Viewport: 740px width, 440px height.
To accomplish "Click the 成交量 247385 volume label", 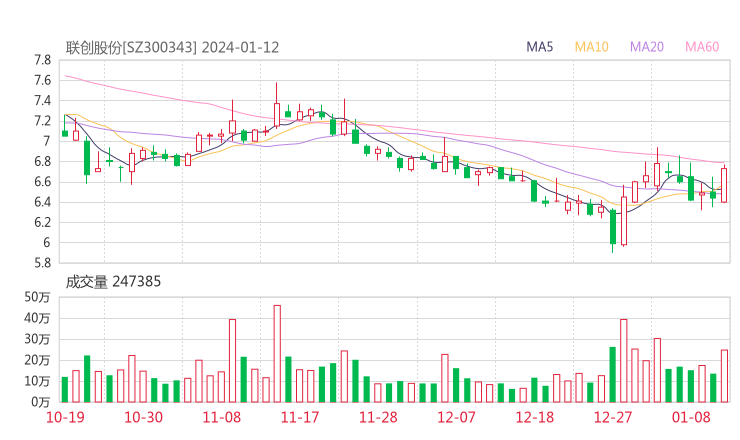I will (x=113, y=282).
